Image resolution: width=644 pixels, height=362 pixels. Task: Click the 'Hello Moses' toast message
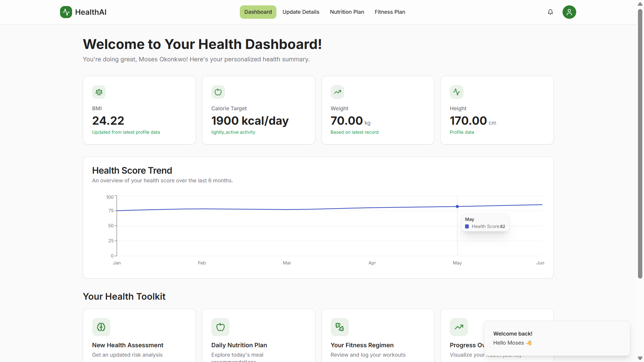click(x=512, y=343)
